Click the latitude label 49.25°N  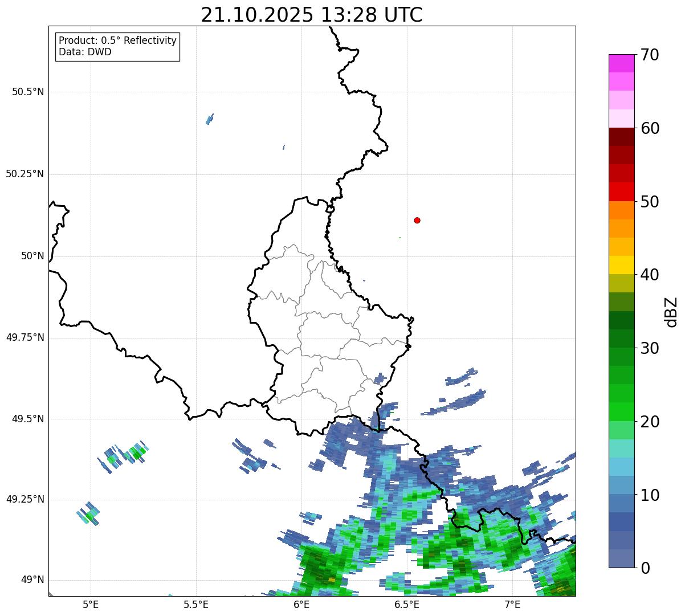tap(25, 499)
